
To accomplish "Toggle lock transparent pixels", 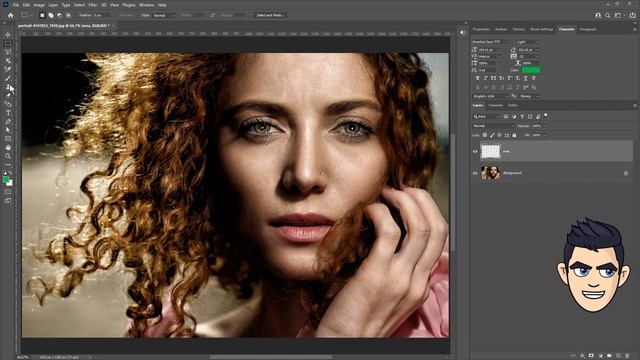I will (485, 135).
